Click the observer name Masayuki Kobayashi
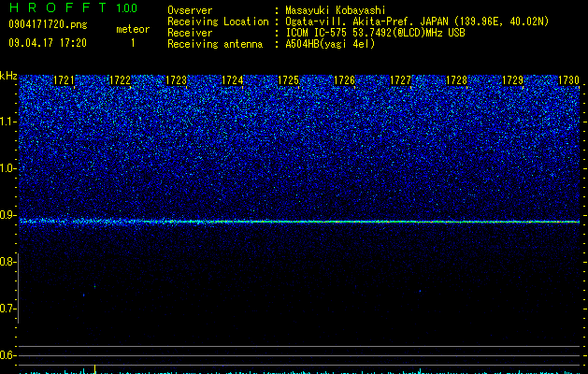The height and width of the screenshot is (374, 588). click(336, 10)
